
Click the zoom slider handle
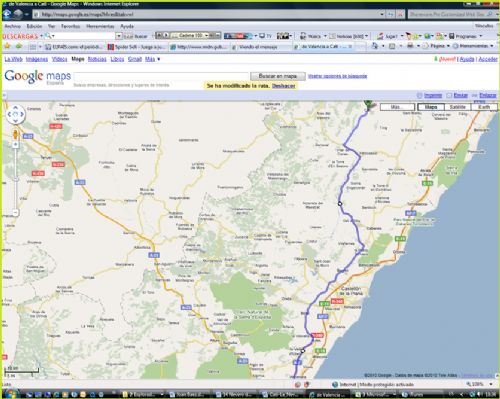16,179
